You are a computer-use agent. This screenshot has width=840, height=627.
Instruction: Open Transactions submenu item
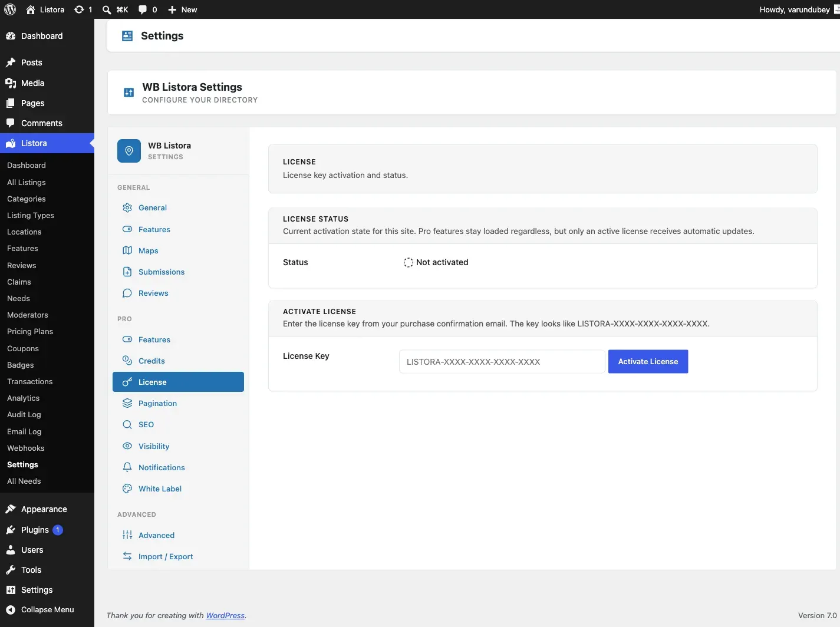(x=30, y=381)
